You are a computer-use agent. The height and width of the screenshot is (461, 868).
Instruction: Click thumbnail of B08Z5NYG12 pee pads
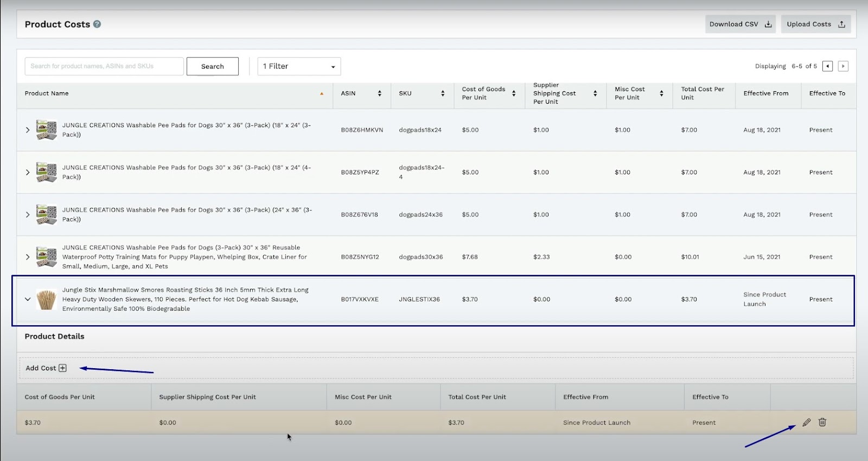(47, 257)
